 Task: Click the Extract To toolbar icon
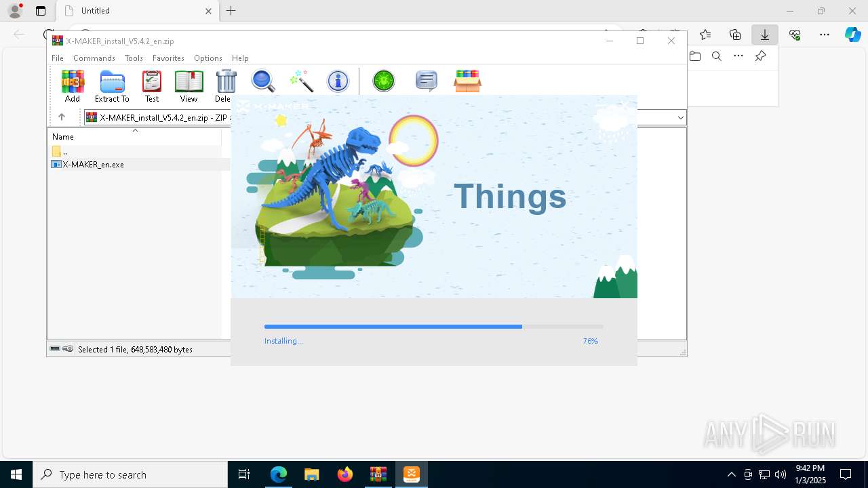point(112,86)
